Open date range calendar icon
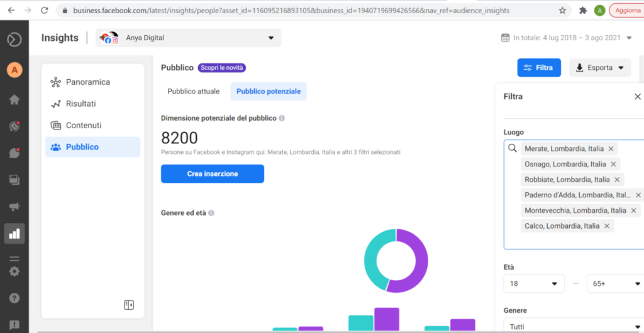 click(x=505, y=38)
